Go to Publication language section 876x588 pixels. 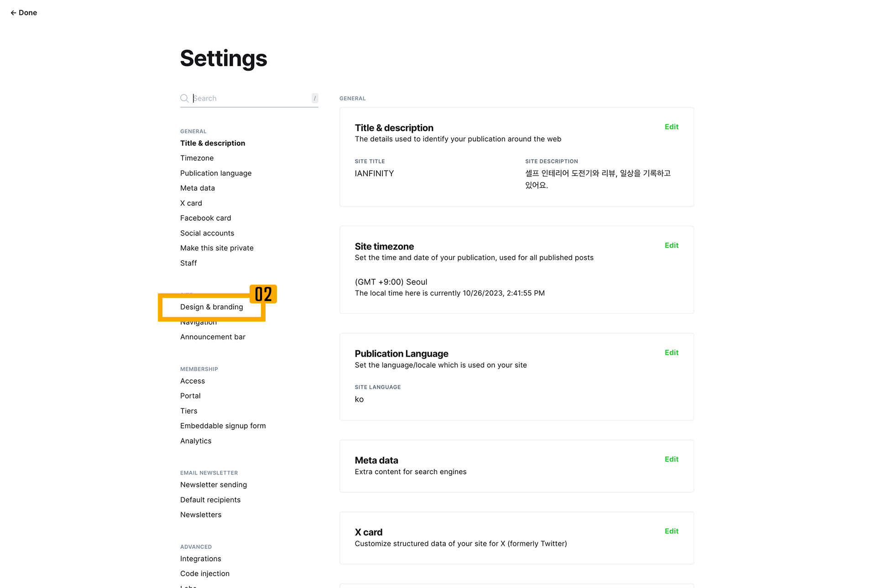point(216,173)
